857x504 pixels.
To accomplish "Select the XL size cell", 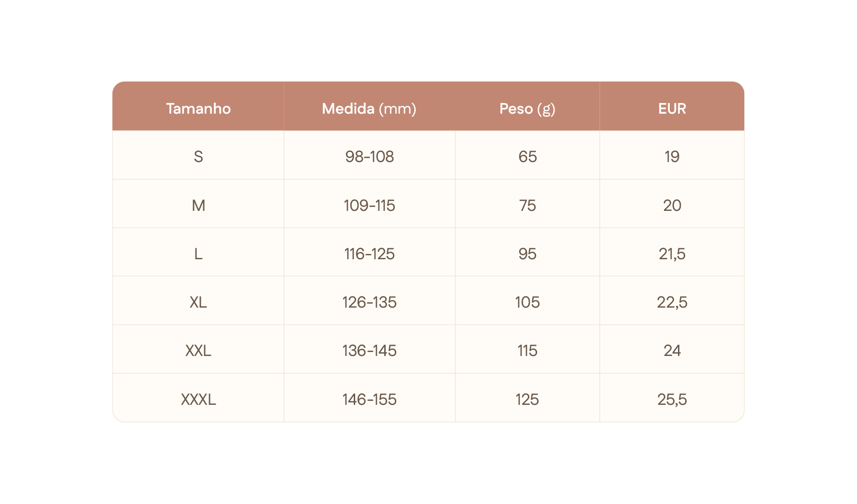I will [x=198, y=302].
